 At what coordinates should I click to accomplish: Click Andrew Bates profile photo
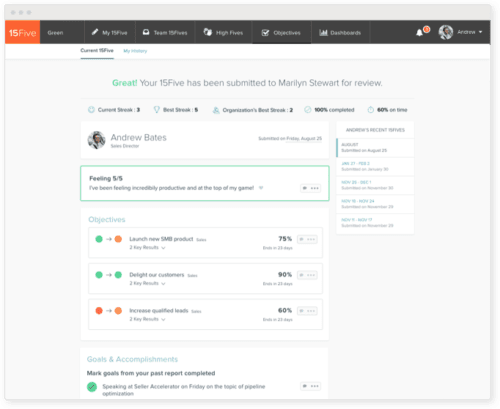96,140
